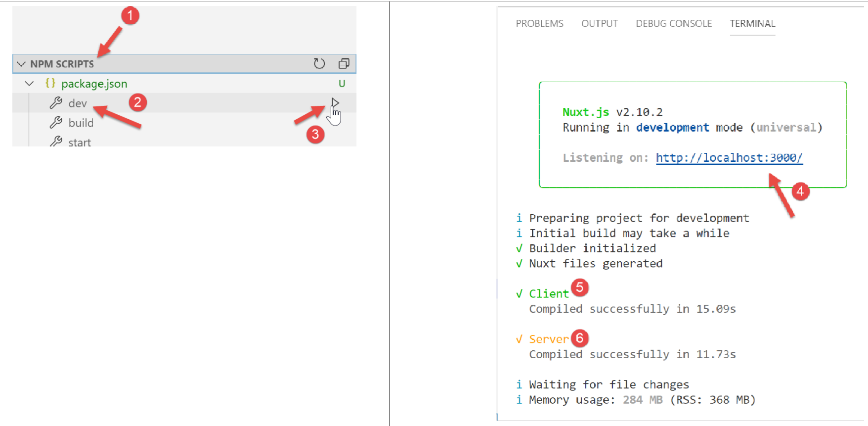Image resolution: width=868 pixels, height=426 pixels.
Task: Select the dev script label
Action: click(78, 103)
